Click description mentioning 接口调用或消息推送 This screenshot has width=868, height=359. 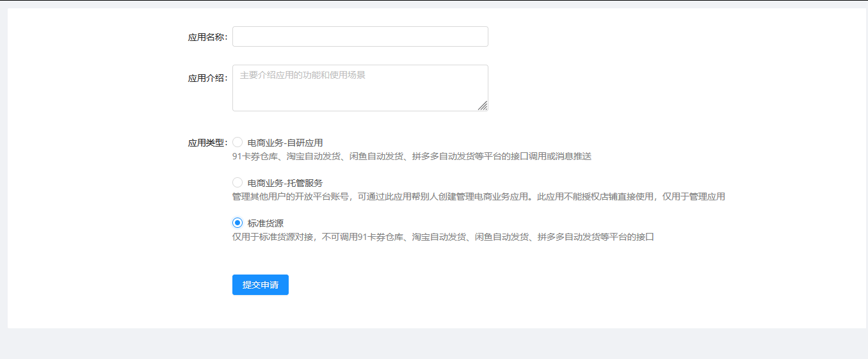click(x=412, y=156)
